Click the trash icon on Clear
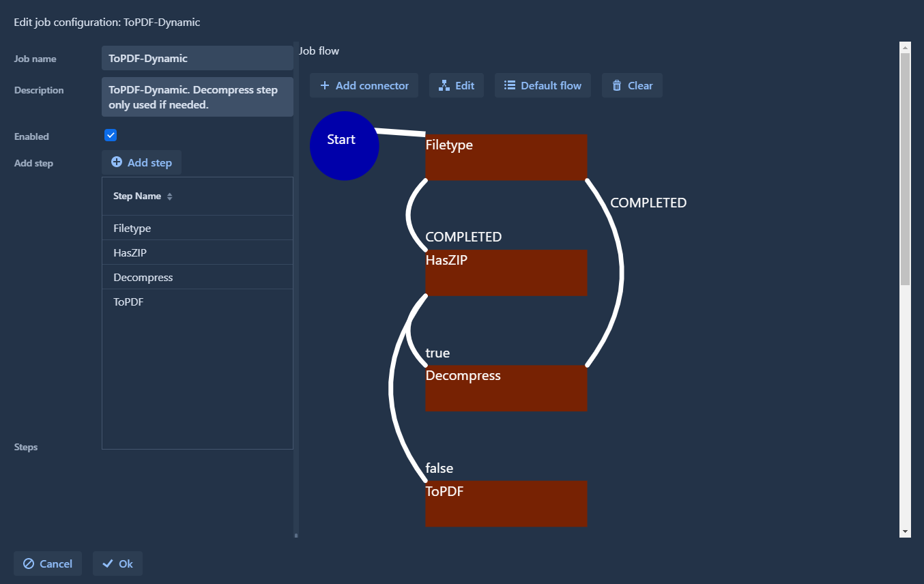Screen dimensions: 924x584 pyautogui.click(x=617, y=85)
